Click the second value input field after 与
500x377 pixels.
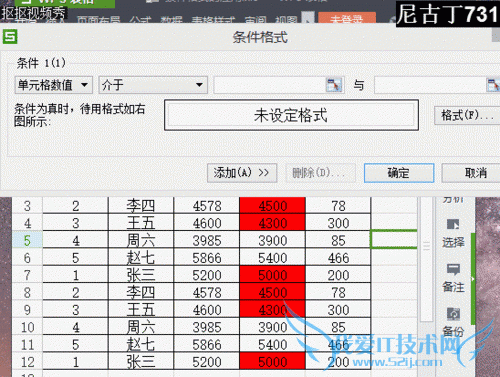[x=430, y=85]
